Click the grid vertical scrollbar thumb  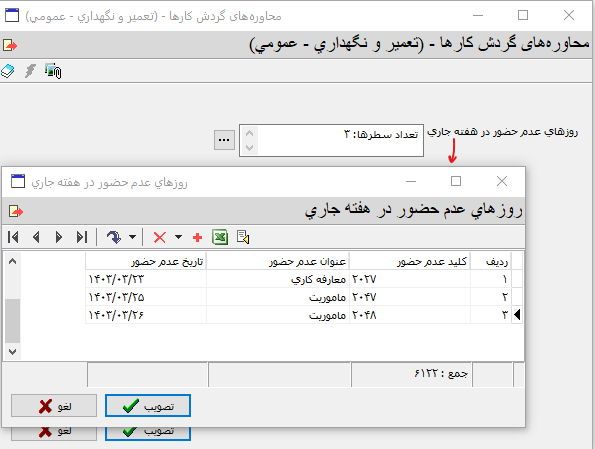tap(13, 321)
